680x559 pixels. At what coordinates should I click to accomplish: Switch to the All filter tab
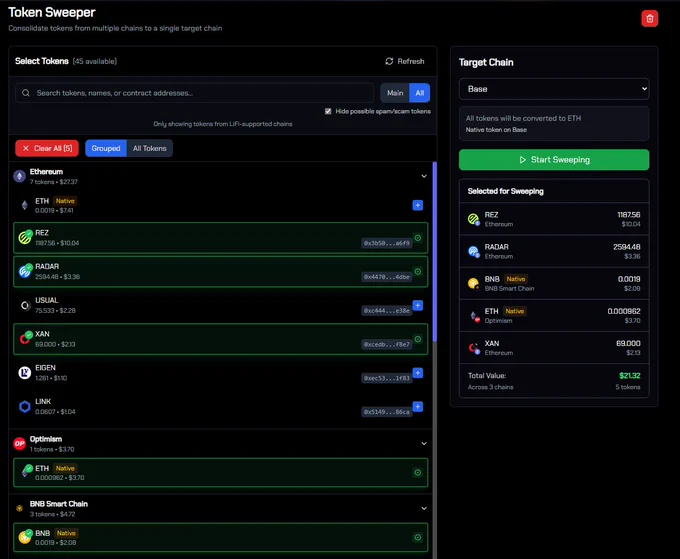pyautogui.click(x=419, y=93)
